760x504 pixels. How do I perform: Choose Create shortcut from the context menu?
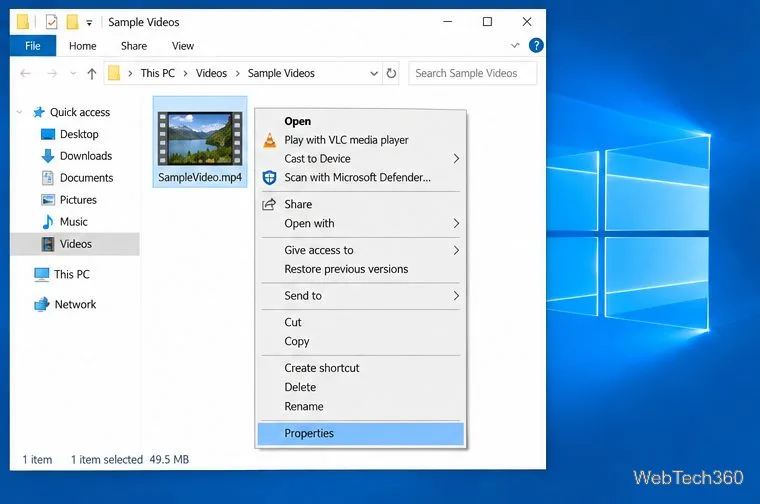point(361,368)
